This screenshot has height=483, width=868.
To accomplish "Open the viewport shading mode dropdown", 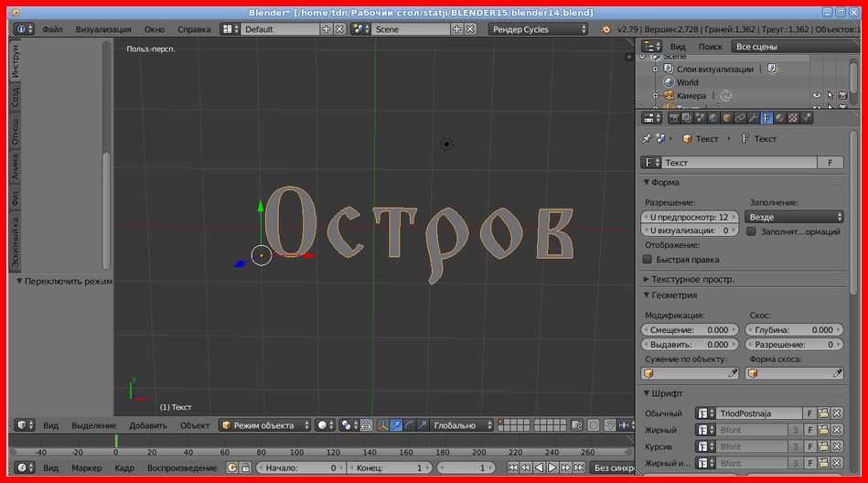I will [324, 425].
